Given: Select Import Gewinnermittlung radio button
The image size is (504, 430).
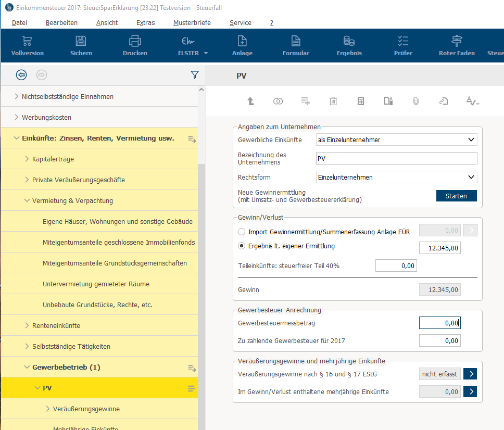Looking at the screenshot, I should 241,232.
